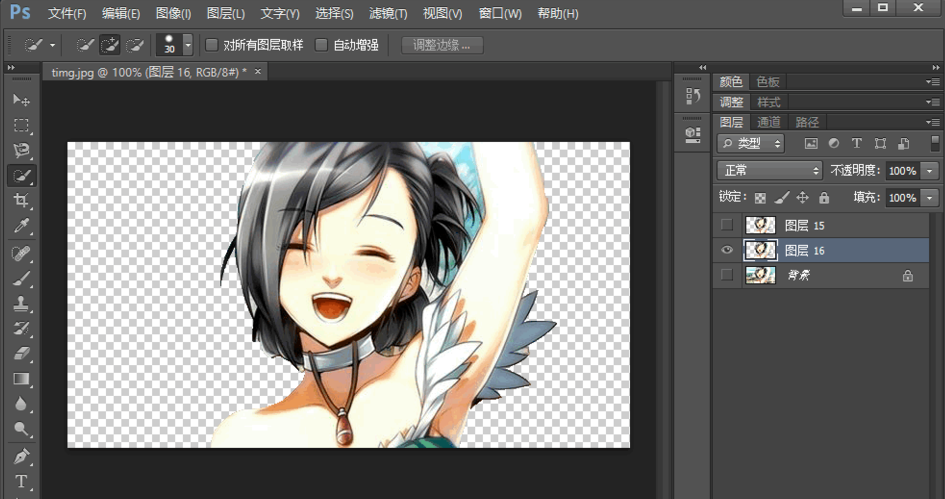Select the Eraser tool
Screen dimensions: 945x499
click(21, 353)
